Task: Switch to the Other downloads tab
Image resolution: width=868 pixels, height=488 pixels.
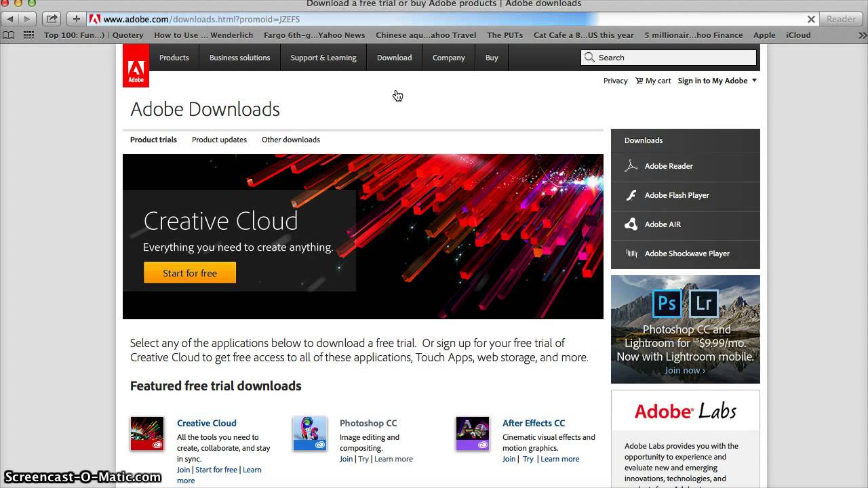Action: 291,140
